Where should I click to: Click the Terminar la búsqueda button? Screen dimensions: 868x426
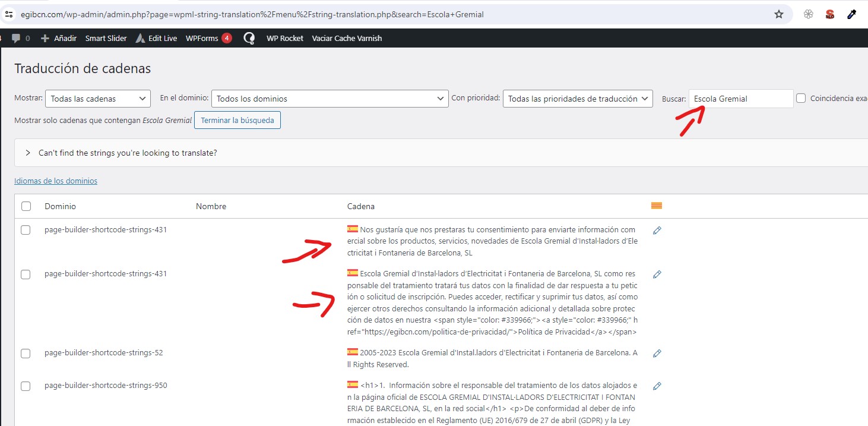pos(237,120)
